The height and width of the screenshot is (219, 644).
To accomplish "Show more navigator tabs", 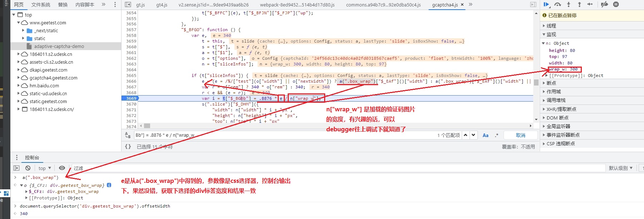I will 104,5.
